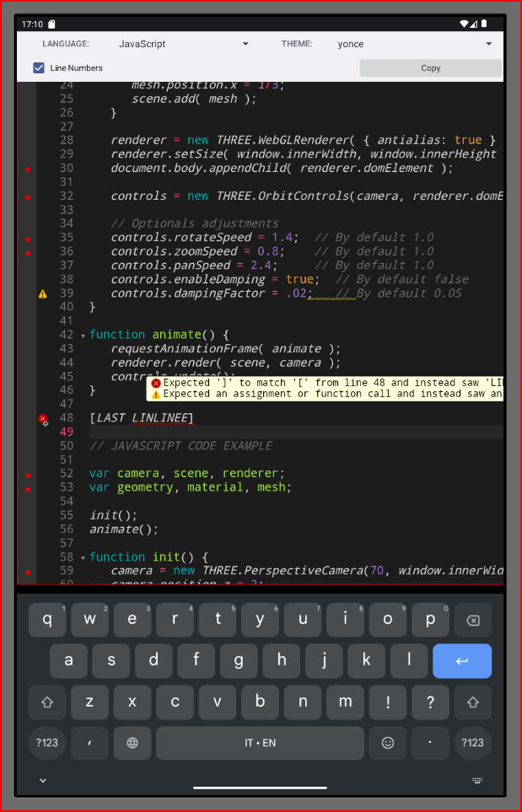Tap the Copy button
Viewport: 522px width, 812px height.
(x=430, y=67)
